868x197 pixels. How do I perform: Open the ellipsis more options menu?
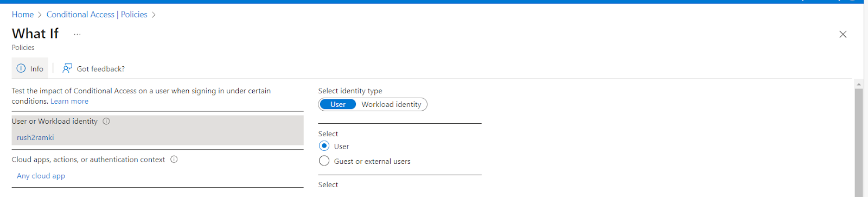click(x=78, y=34)
